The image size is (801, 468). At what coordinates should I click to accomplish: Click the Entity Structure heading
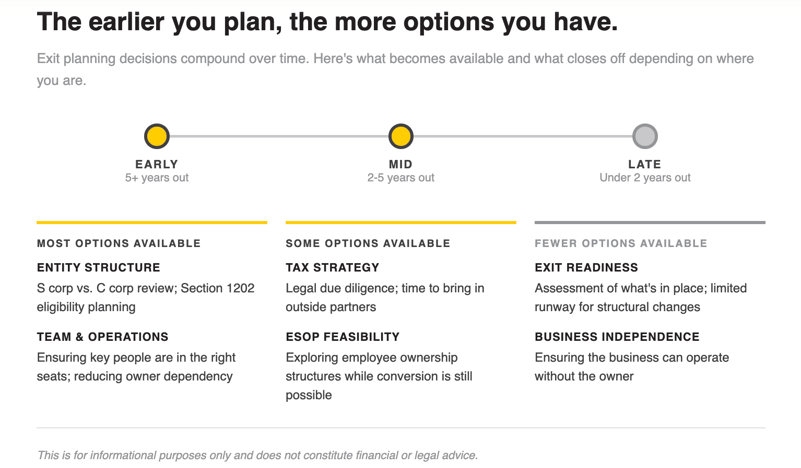[98, 268]
